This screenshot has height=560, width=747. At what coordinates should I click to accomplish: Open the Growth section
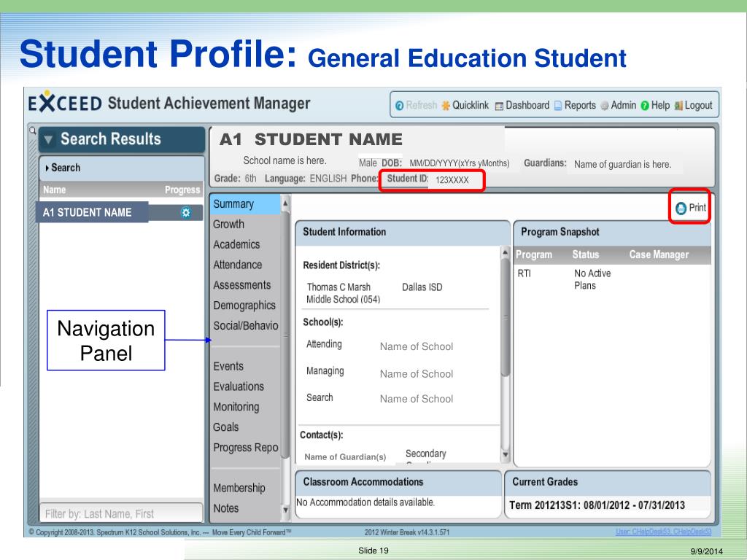(228, 224)
